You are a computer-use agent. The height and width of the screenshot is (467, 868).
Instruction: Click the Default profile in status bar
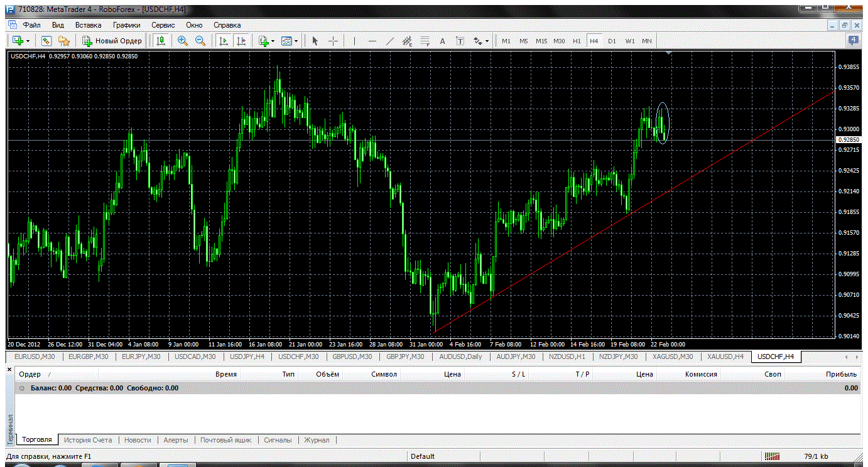(x=423, y=456)
